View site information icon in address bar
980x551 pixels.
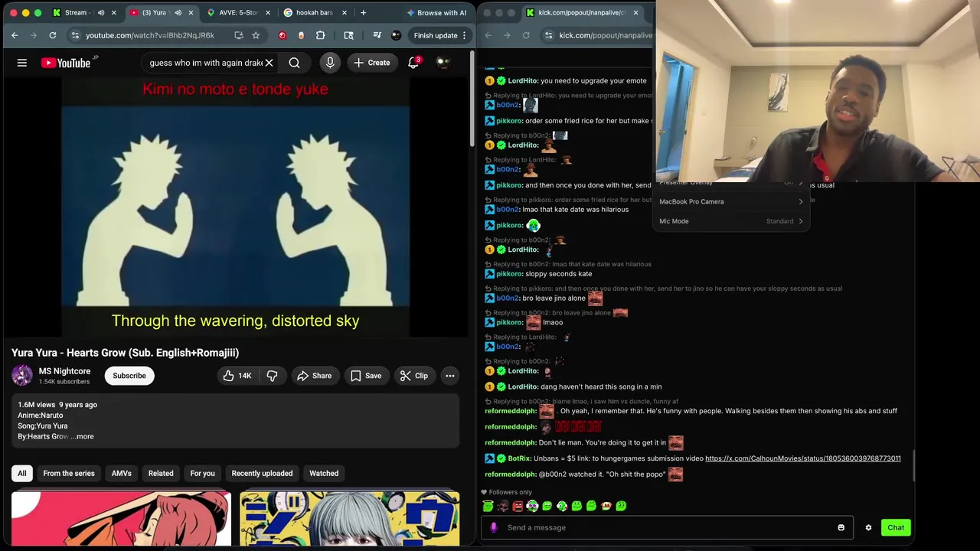click(75, 35)
